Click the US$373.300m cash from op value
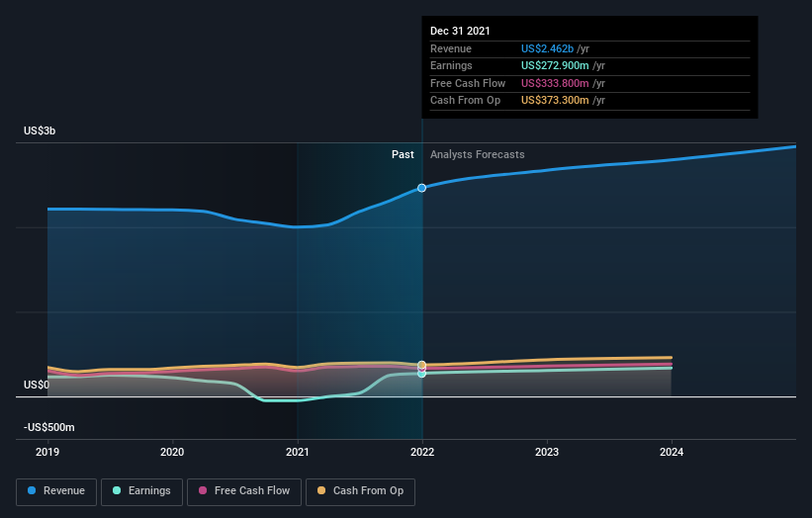812x518 pixels. click(x=555, y=101)
